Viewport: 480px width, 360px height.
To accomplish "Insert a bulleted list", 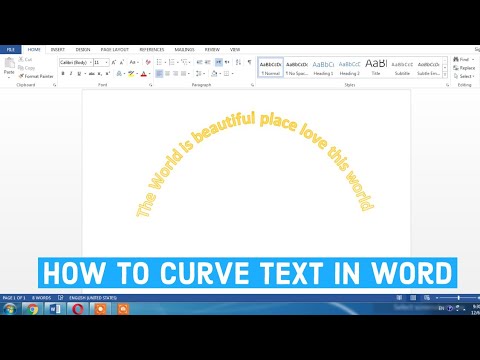I will (x=159, y=62).
